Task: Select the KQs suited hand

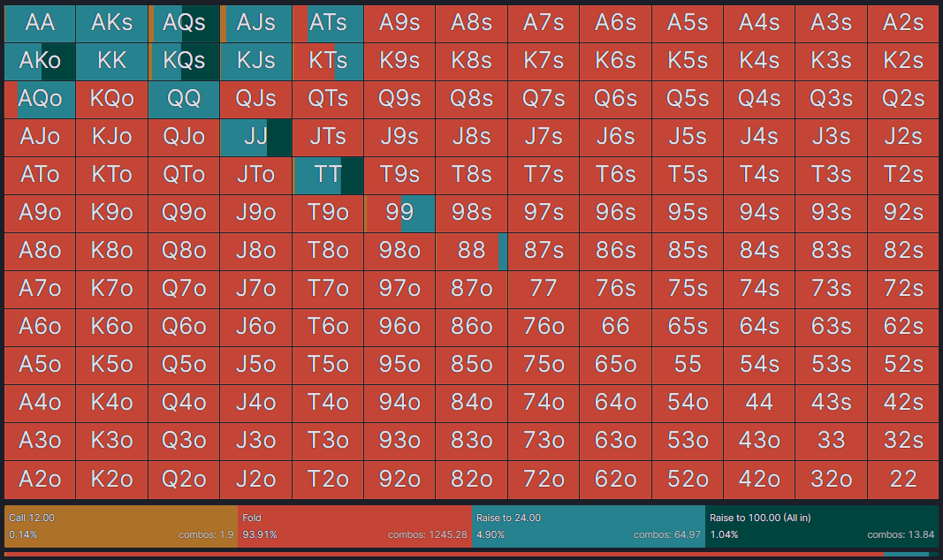Action: [x=184, y=61]
